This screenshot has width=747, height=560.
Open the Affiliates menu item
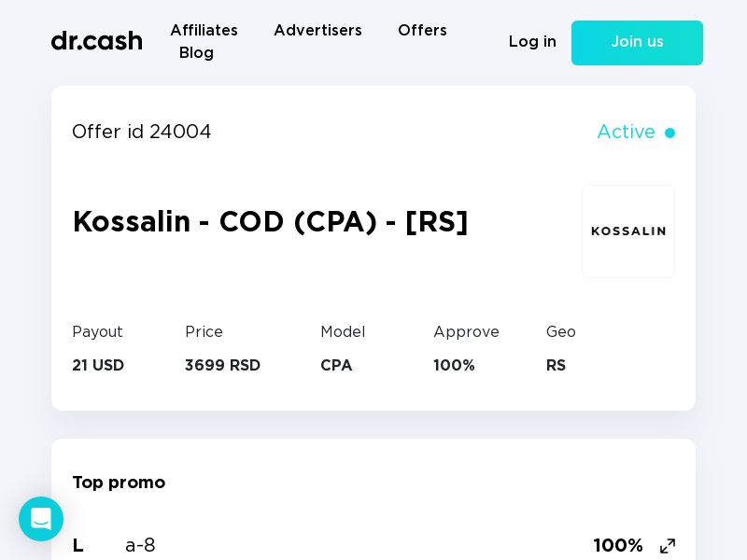pos(204,30)
